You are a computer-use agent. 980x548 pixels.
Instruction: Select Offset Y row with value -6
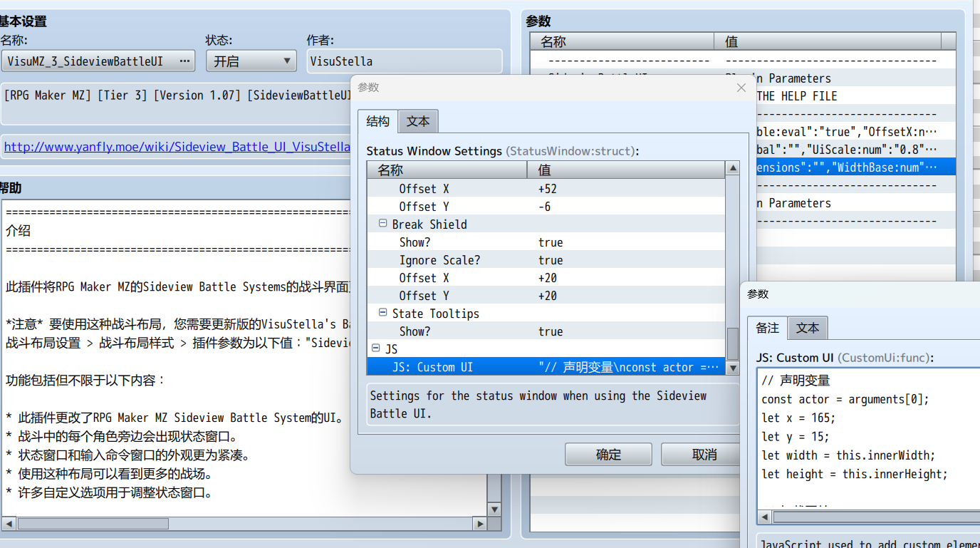click(x=546, y=207)
